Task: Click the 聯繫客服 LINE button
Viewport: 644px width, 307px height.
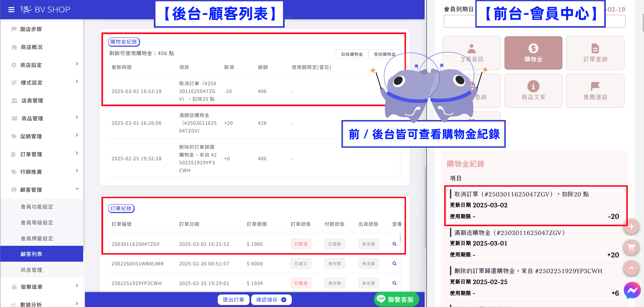Action: [396, 299]
